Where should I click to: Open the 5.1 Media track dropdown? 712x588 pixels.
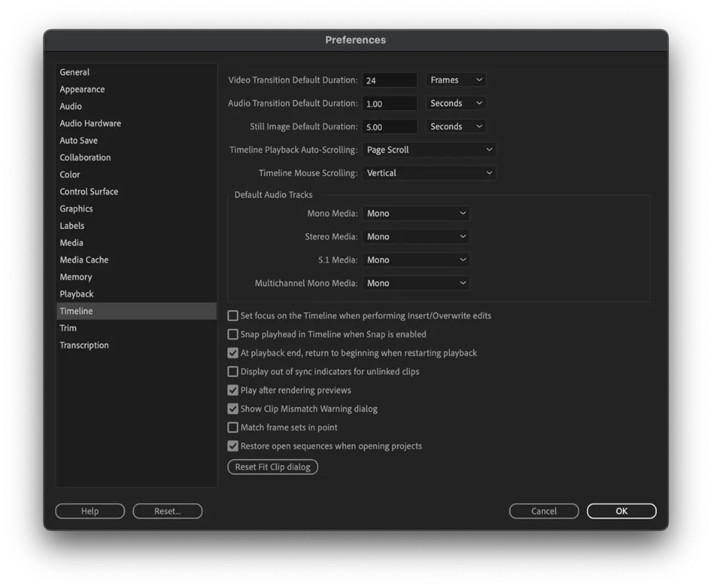(x=416, y=260)
